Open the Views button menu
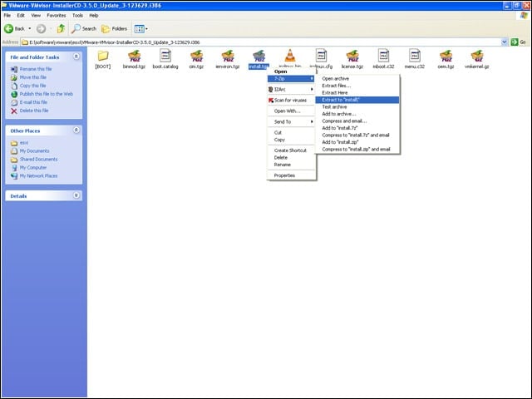Viewport: 532px width, 399px height. point(140,29)
